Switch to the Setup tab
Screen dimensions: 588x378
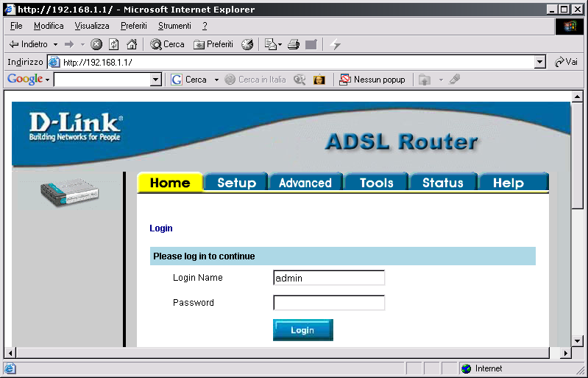(x=236, y=183)
